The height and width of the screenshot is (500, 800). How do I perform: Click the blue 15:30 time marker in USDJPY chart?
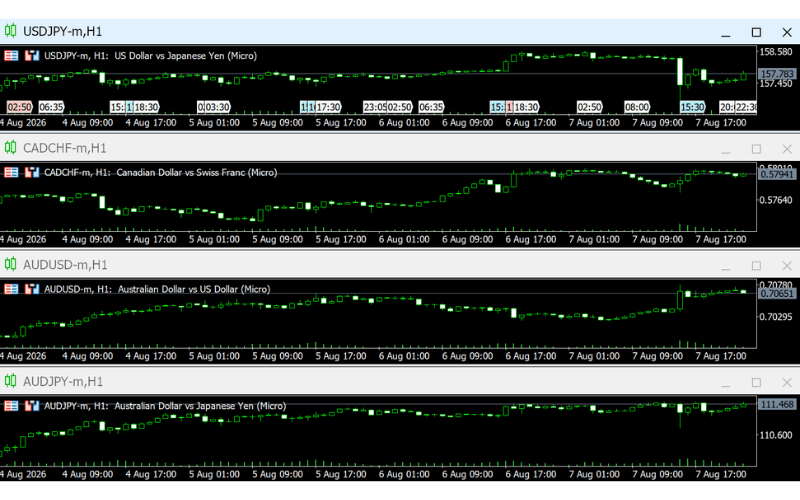click(692, 107)
